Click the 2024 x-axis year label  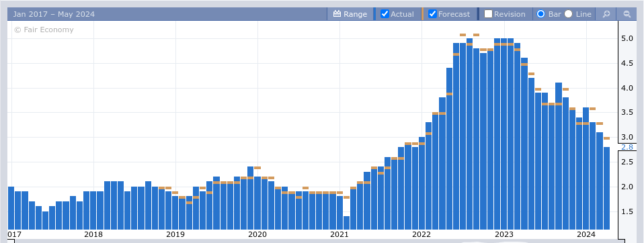(x=586, y=234)
